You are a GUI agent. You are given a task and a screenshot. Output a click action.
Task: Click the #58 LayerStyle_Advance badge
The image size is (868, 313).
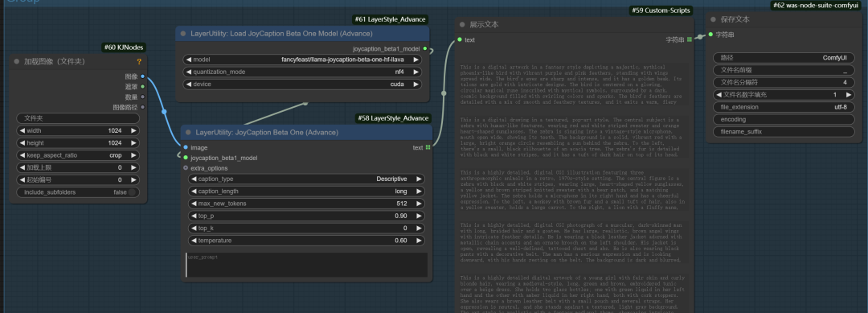click(392, 118)
